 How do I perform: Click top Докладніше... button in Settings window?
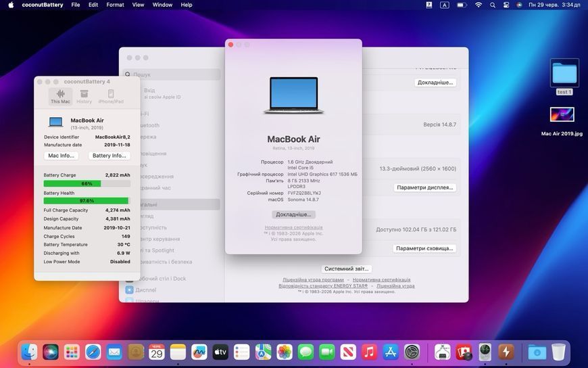[435, 83]
